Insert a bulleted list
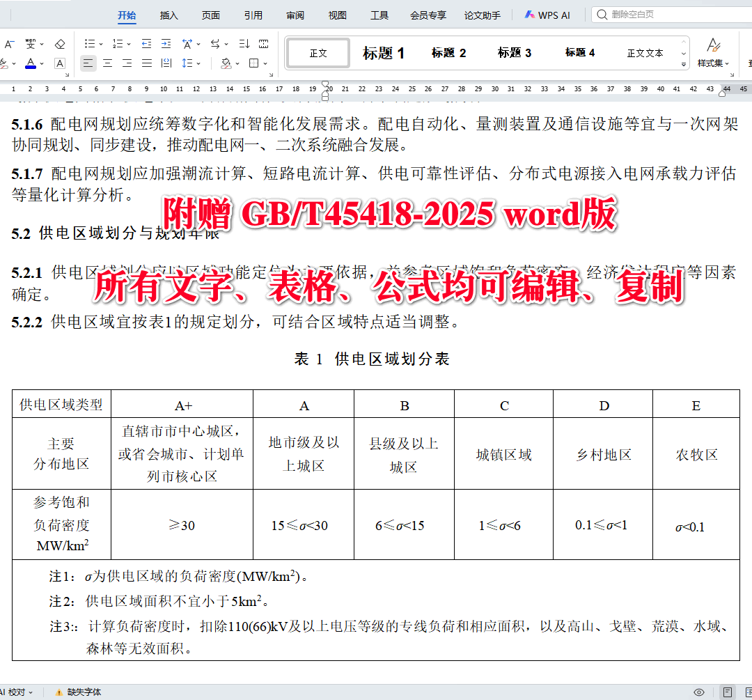 (90, 44)
